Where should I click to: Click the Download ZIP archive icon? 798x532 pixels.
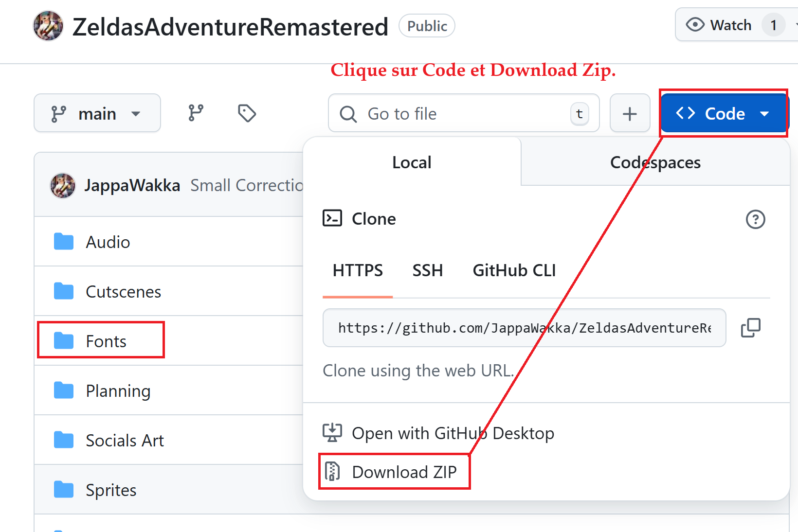tap(332, 471)
